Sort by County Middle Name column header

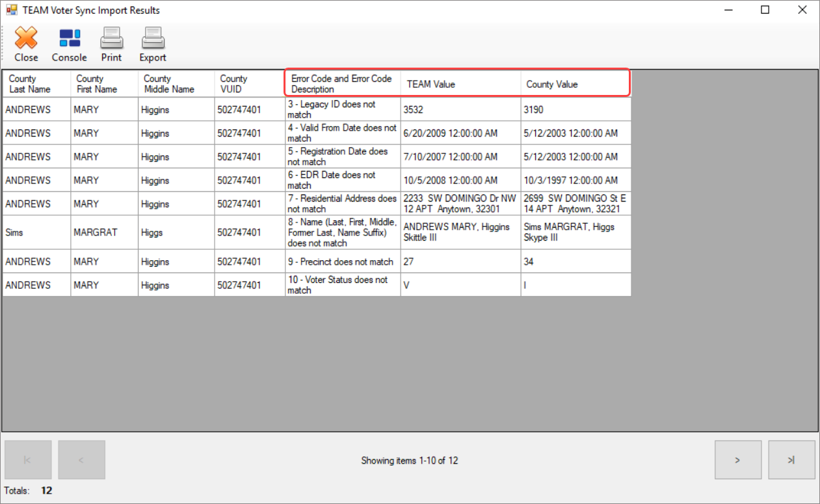176,84
